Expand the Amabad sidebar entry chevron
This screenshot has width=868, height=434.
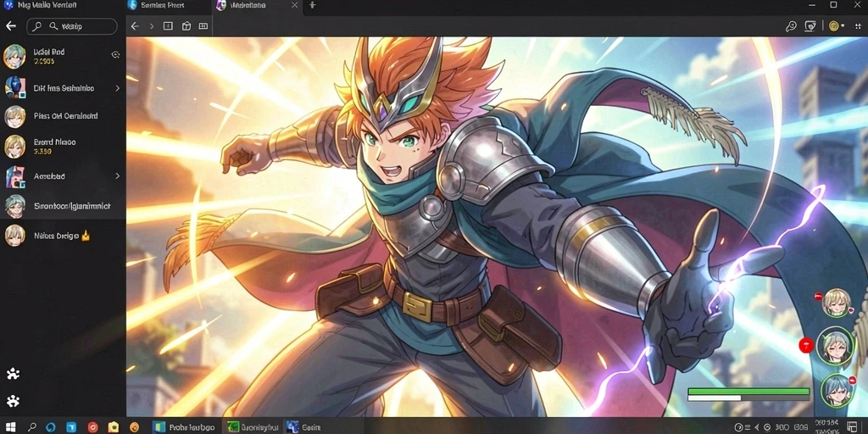[x=117, y=176]
